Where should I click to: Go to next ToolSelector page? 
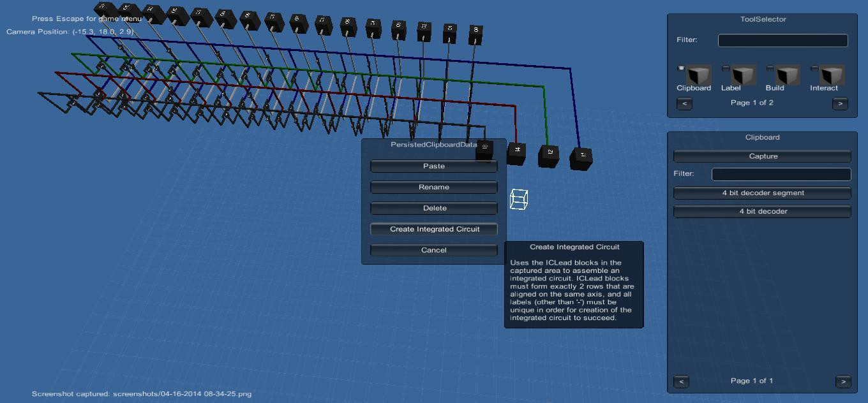point(841,103)
